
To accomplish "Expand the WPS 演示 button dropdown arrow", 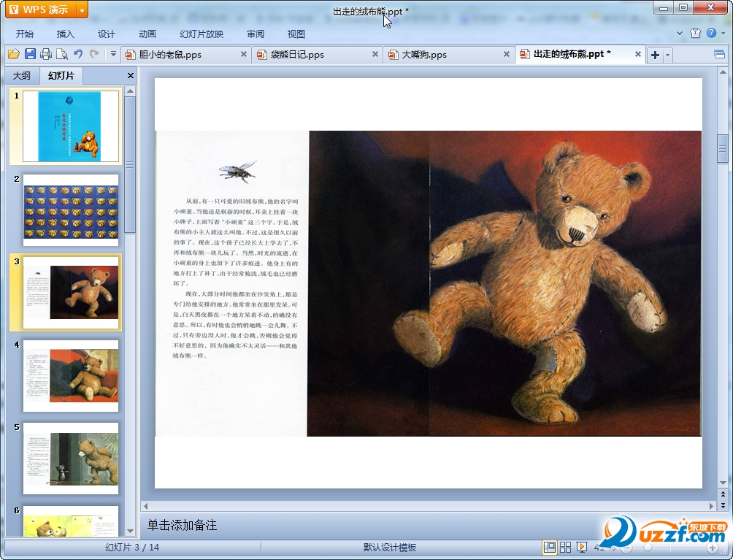I will pos(82,9).
